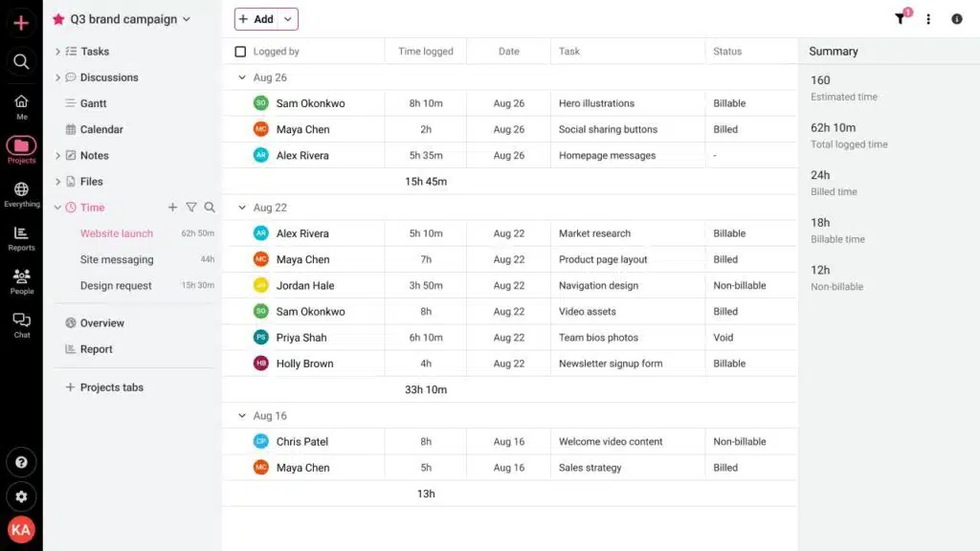Click the Add button

point(256,19)
